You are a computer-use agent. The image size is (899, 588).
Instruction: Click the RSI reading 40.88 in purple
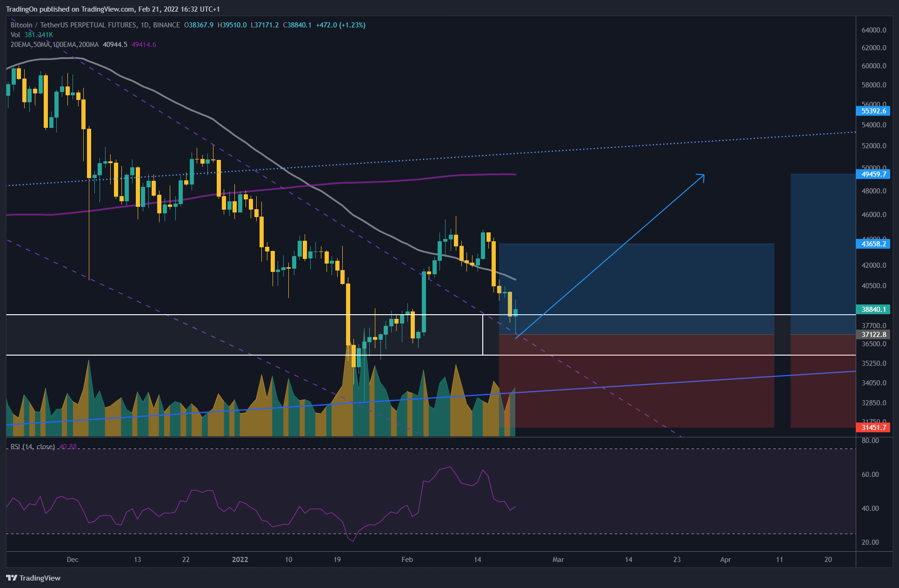pyautogui.click(x=68, y=447)
